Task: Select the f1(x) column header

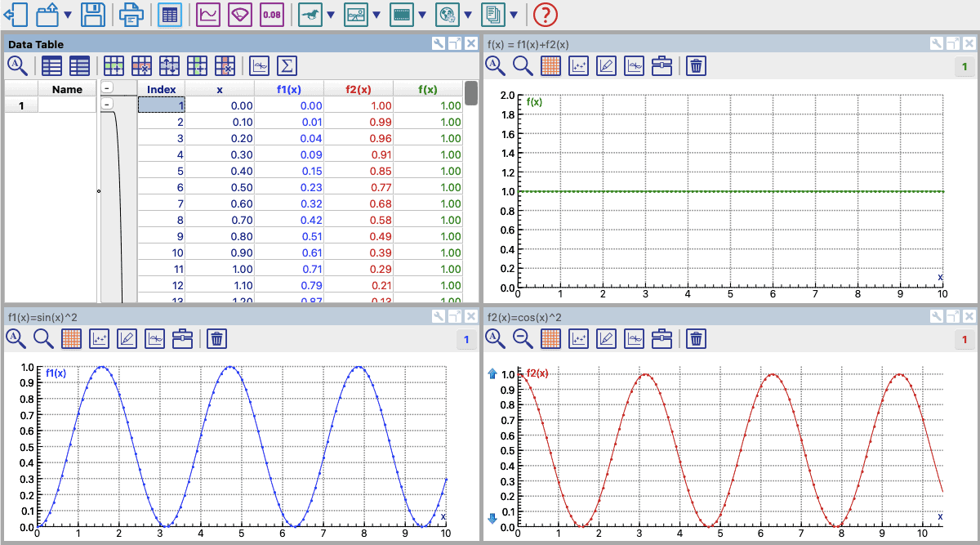Action: [289, 89]
